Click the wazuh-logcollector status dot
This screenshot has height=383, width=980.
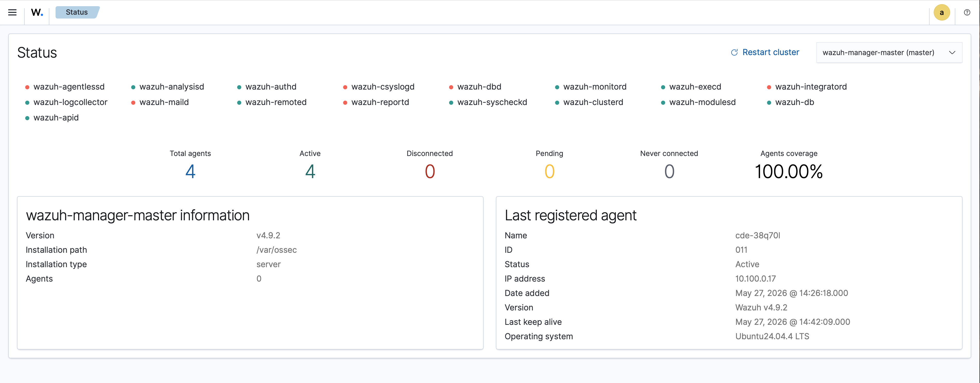point(27,103)
